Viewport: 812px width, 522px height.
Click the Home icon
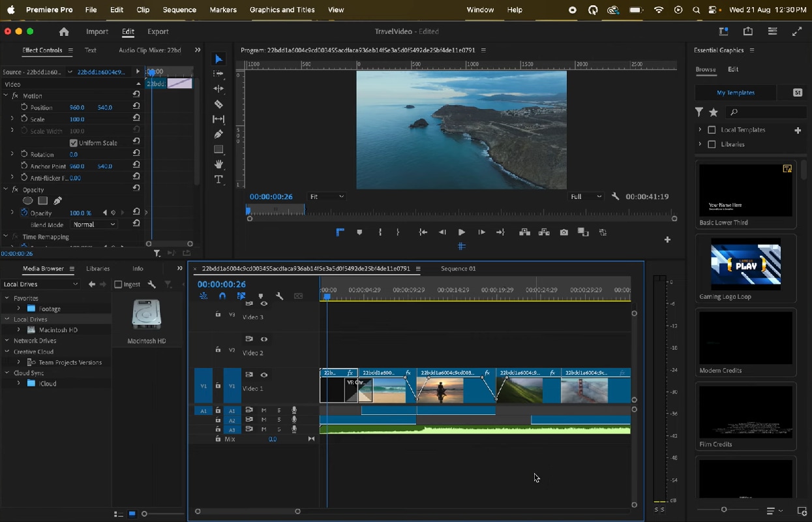[x=63, y=31]
